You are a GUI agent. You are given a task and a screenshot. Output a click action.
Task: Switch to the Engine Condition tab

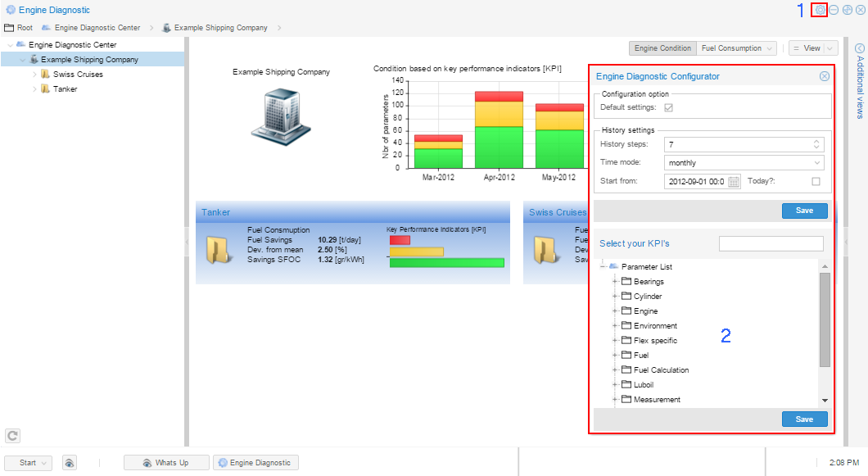pyautogui.click(x=662, y=48)
